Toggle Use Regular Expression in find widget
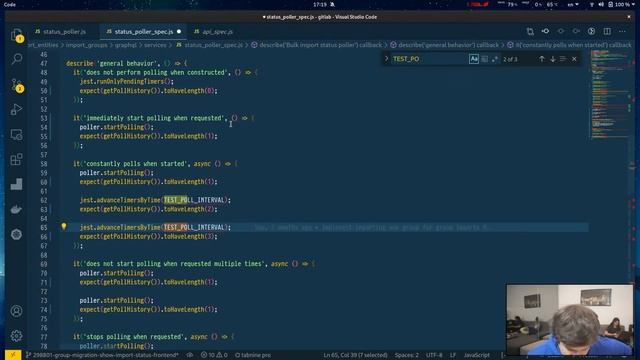This screenshot has width=640, height=360. (495, 59)
